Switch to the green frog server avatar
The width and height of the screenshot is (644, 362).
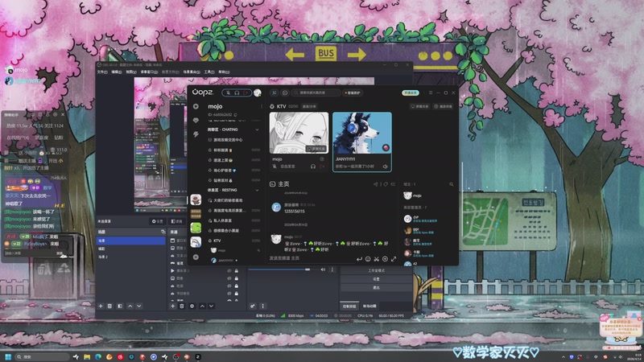196,228
